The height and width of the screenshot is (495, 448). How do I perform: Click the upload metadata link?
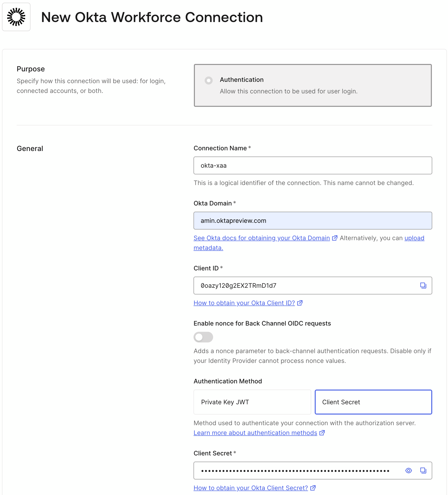(414, 238)
